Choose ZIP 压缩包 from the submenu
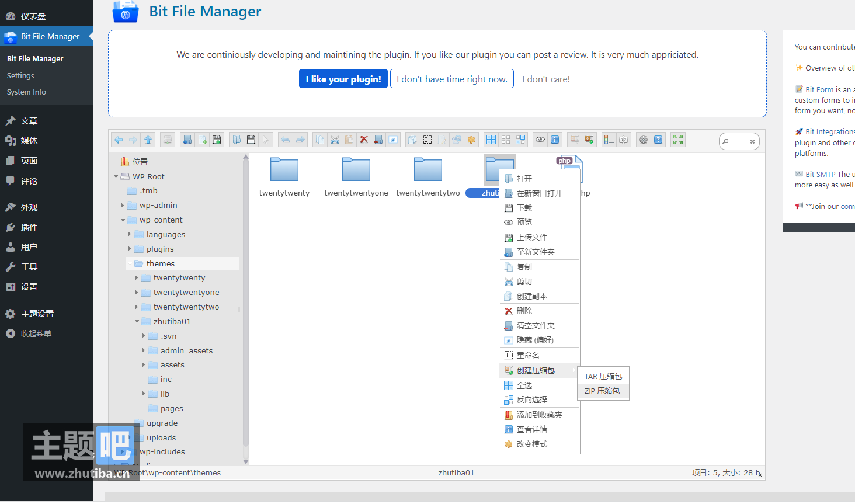Screen dimensions: 855x504 click(603, 391)
